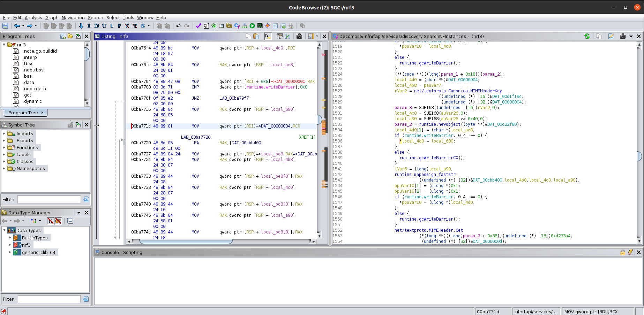Open Data Type Manager dropdown menu arrow

79,213
